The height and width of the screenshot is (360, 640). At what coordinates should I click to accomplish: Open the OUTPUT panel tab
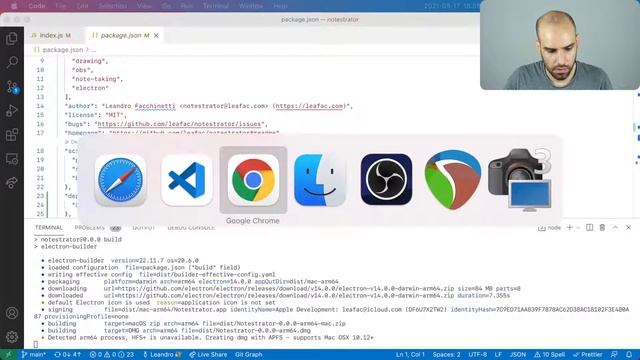[144, 228]
